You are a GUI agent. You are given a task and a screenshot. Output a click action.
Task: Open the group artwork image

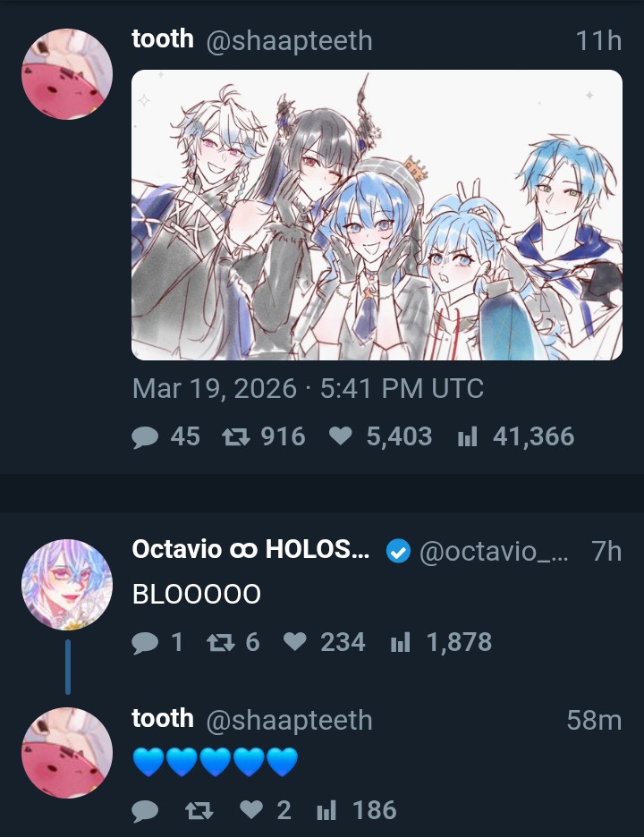377,216
